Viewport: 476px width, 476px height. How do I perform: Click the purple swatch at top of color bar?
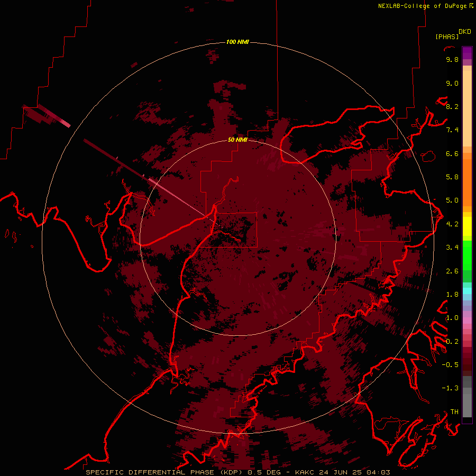point(467,53)
